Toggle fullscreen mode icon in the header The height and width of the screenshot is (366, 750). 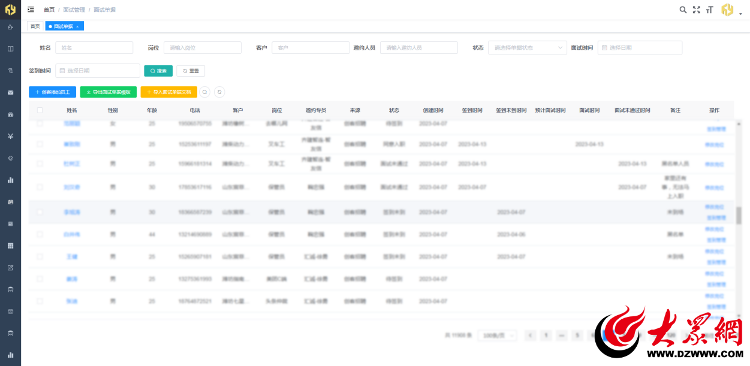click(696, 10)
